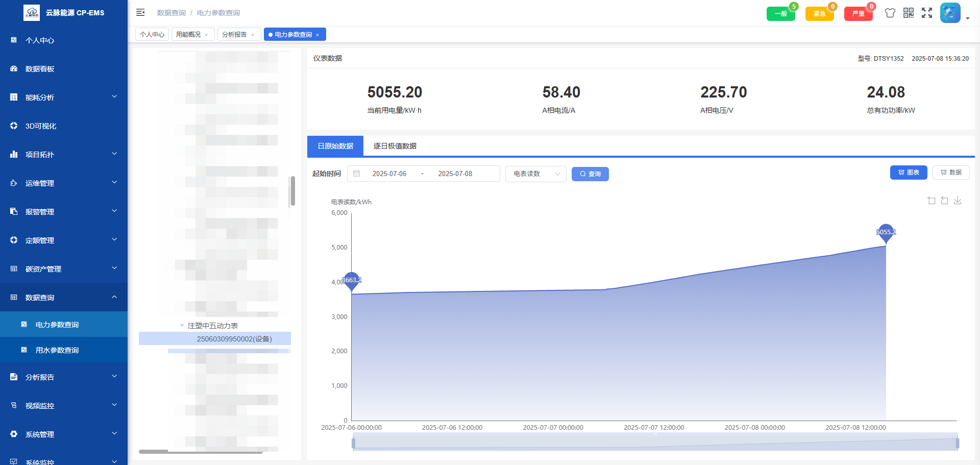Click 分析报告 sidebar icon

[14, 377]
